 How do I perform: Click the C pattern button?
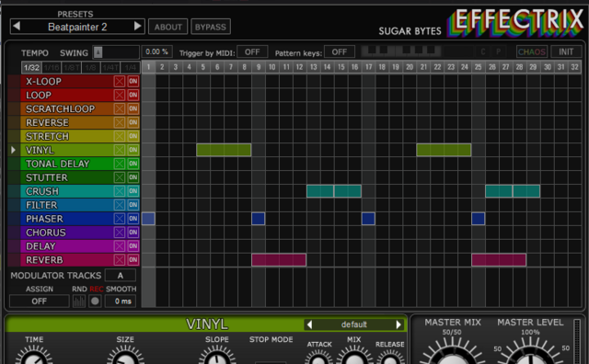[483, 51]
